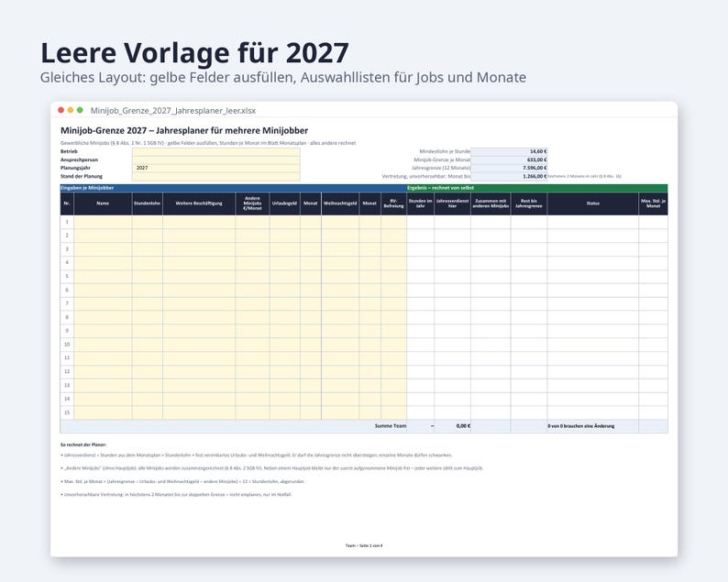The width and height of the screenshot is (728, 582).
Task: Click the 'Status' column header
Action: [593, 203]
